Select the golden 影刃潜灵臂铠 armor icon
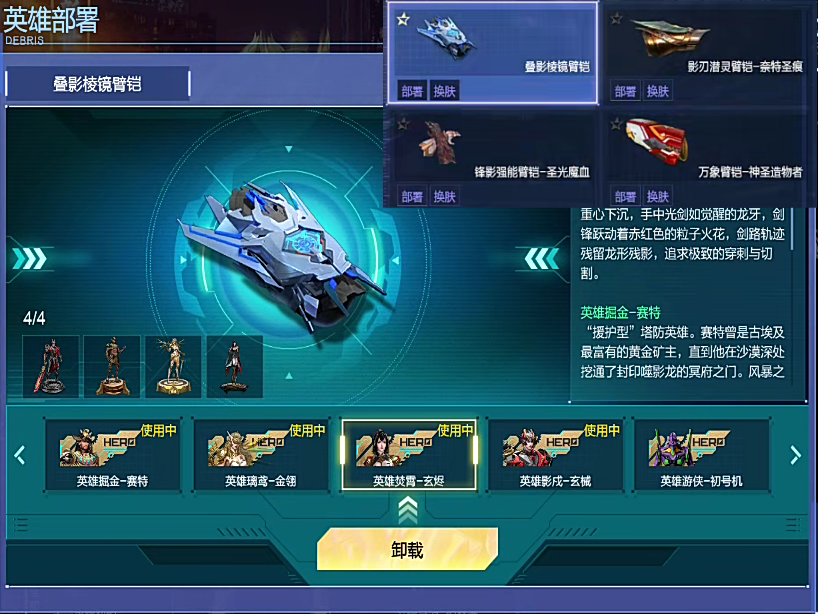The image size is (818, 614). (x=669, y=35)
